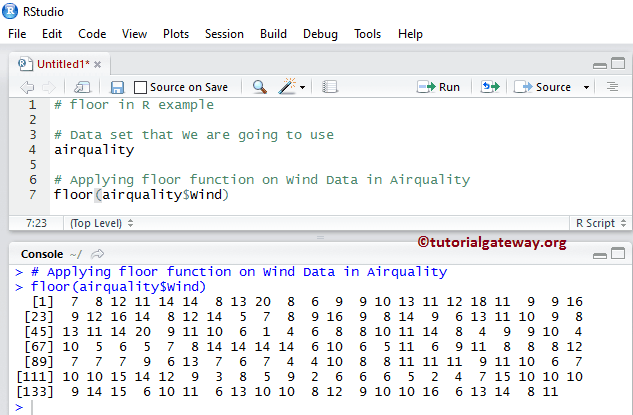Viewport: 633px width, 415px height.
Task: Open the Plots menu
Action: click(x=176, y=34)
